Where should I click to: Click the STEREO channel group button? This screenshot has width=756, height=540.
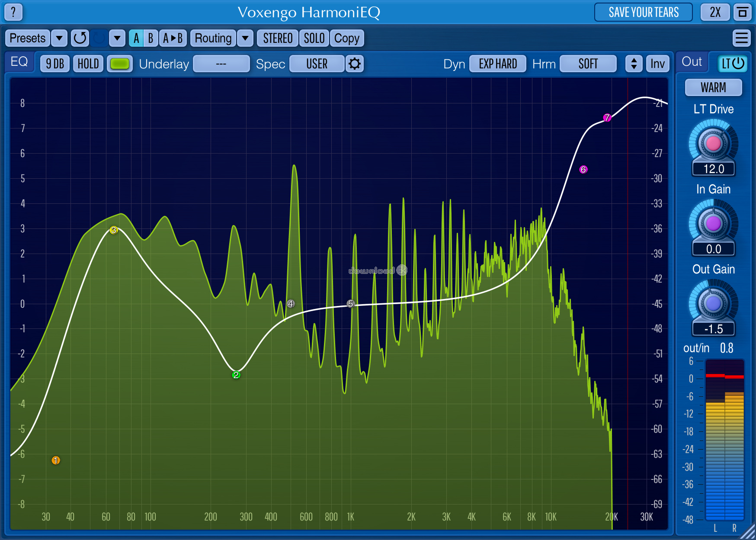(278, 38)
